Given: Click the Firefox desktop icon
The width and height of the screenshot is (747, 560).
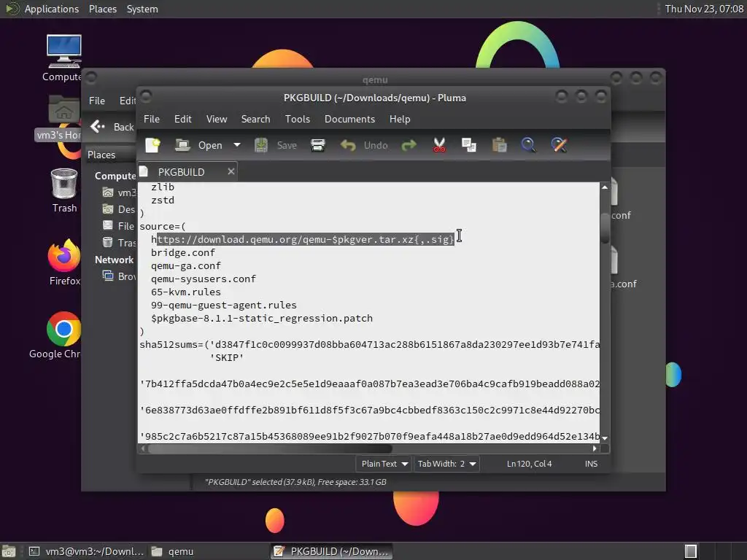Looking at the screenshot, I should pos(64,262).
